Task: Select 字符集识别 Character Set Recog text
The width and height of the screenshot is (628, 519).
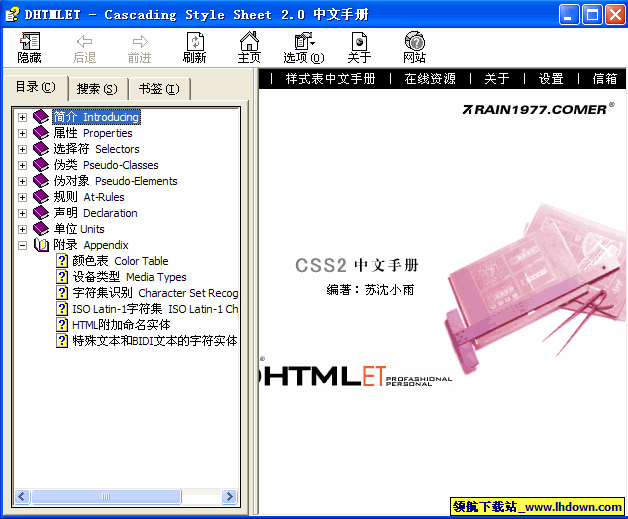Action: click(x=155, y=293)
